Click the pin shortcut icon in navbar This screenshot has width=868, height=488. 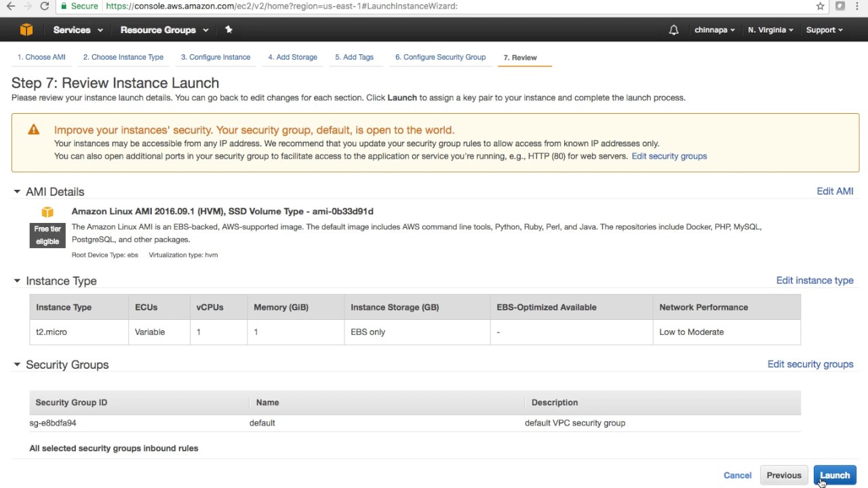pos(229,30)
